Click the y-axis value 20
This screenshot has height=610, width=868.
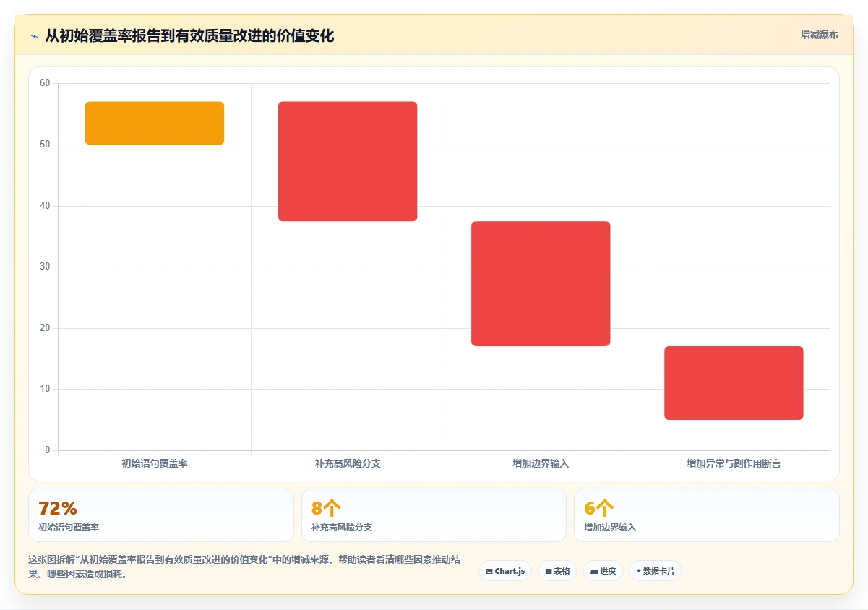45,328
